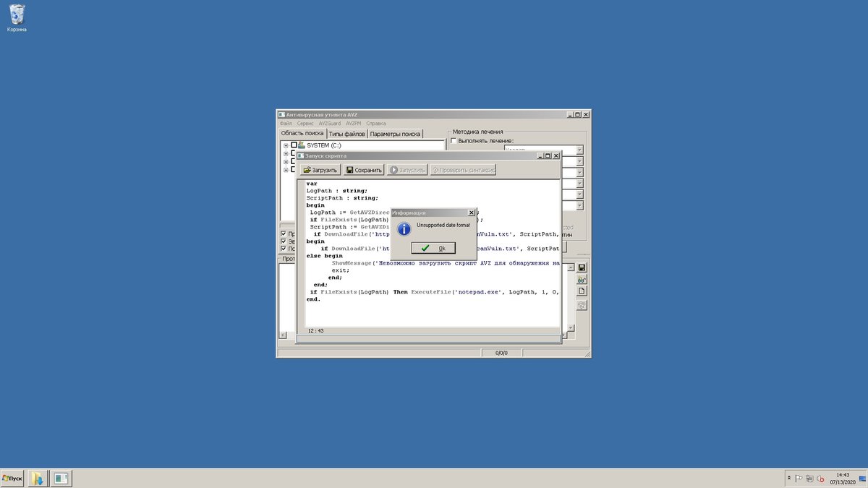The image size is (868, 488).
Task: Open the Сервис menu
Action: click(305, 124)
